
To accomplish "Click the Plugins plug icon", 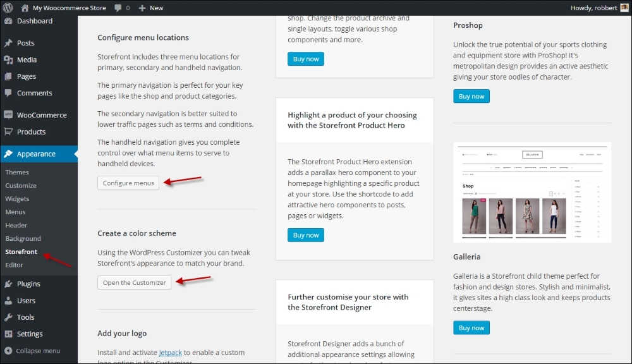I will point(8,284).
